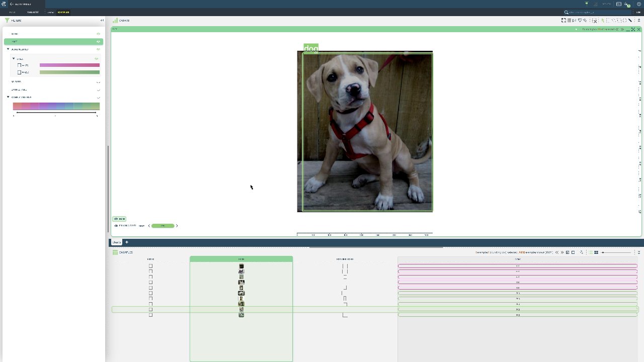Select the rectangle selection tool
Viewport: 644px width, 362px height.
pyautogui.click(x=608, y=21)
